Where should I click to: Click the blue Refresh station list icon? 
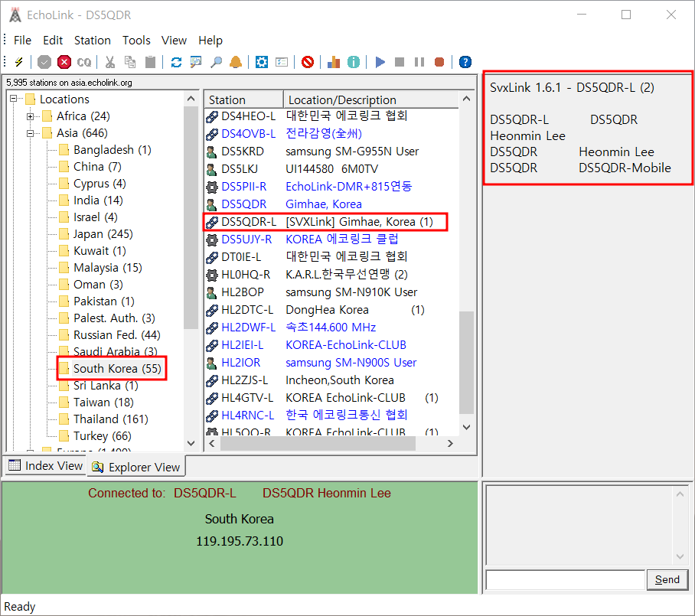pos(176,62)
